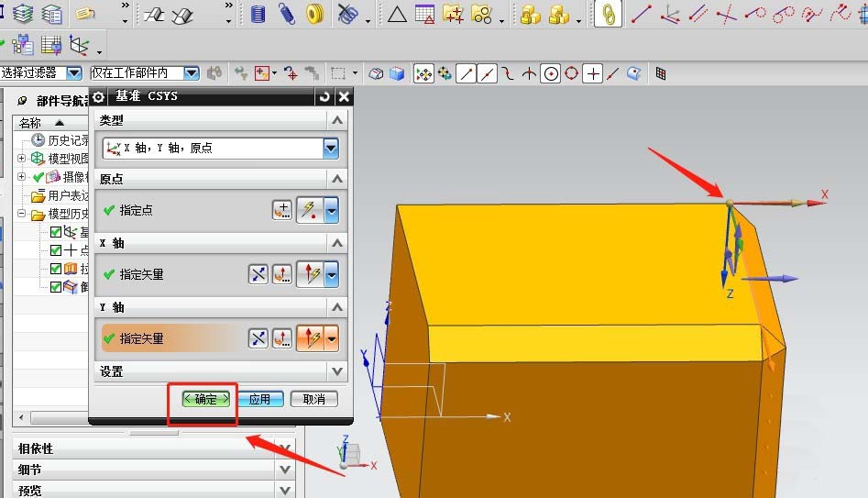This screenshot has height=498, width=868.
Task: Toggle the existing point snap option
Action: pyautogui.click(x=593, y=73)
